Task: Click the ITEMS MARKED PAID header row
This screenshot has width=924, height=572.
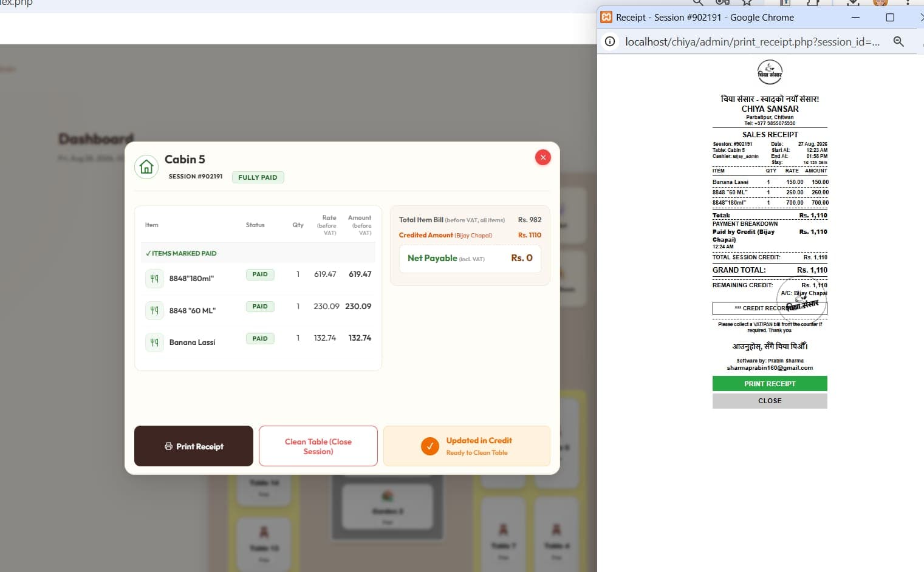Action: coord(258,253)
